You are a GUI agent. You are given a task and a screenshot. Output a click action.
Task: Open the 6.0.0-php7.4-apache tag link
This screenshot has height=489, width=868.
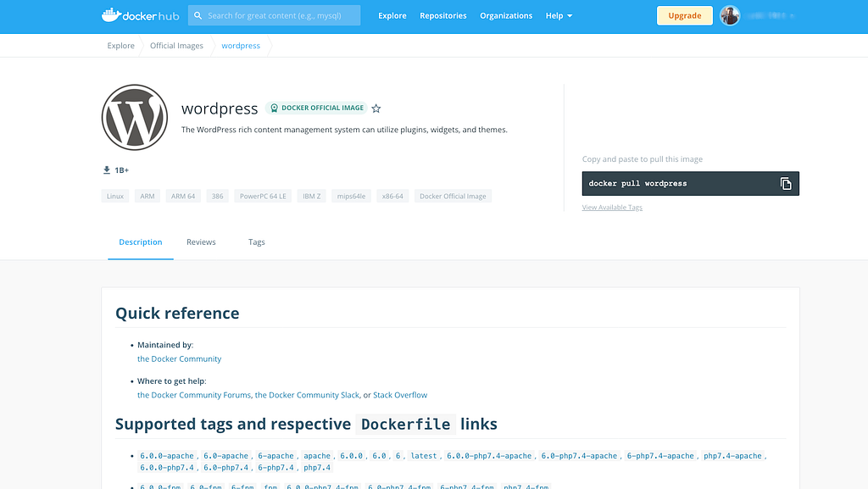(x=489, y=456)
